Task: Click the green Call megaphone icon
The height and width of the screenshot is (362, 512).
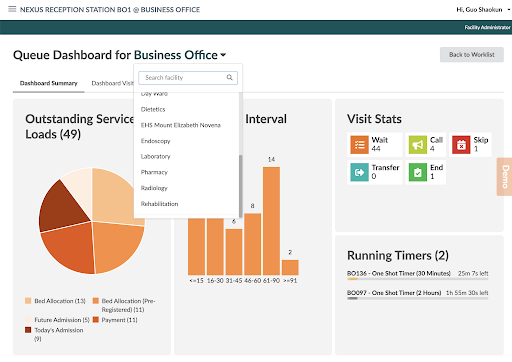Action: 418,145
